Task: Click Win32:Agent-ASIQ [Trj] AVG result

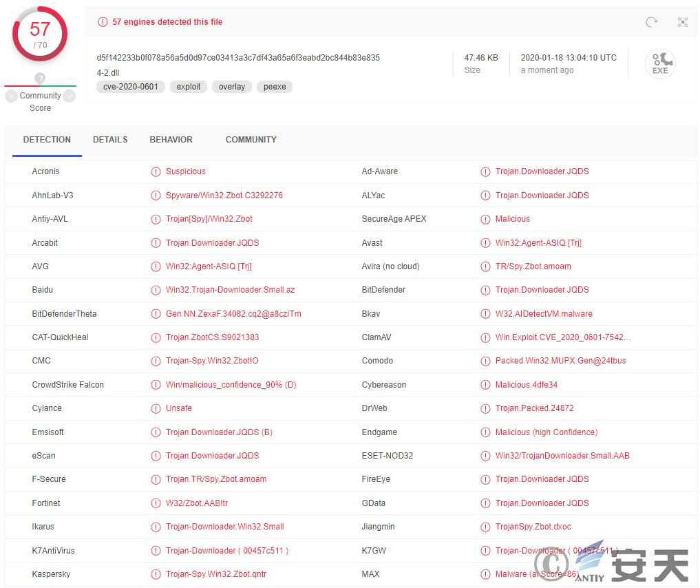Action: 209,266
